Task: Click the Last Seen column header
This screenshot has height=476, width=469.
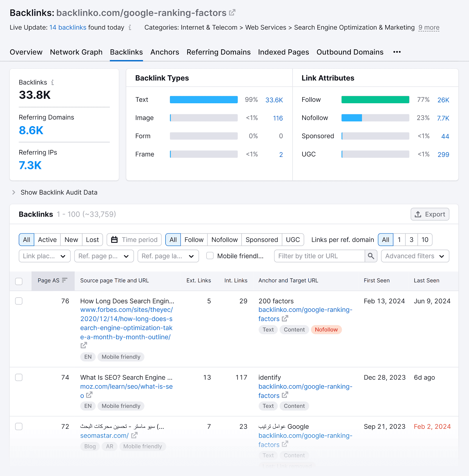Action: [426, 281]
